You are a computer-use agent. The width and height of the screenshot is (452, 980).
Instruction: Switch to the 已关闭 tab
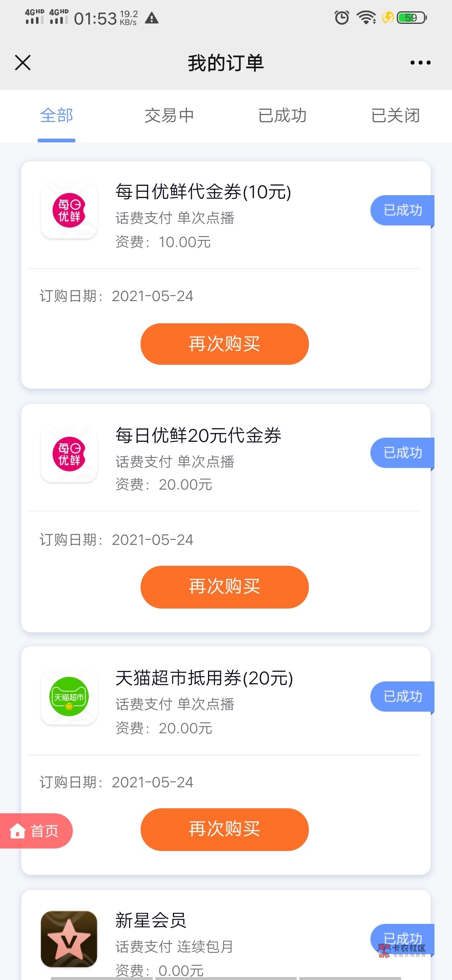click(395, 116)
